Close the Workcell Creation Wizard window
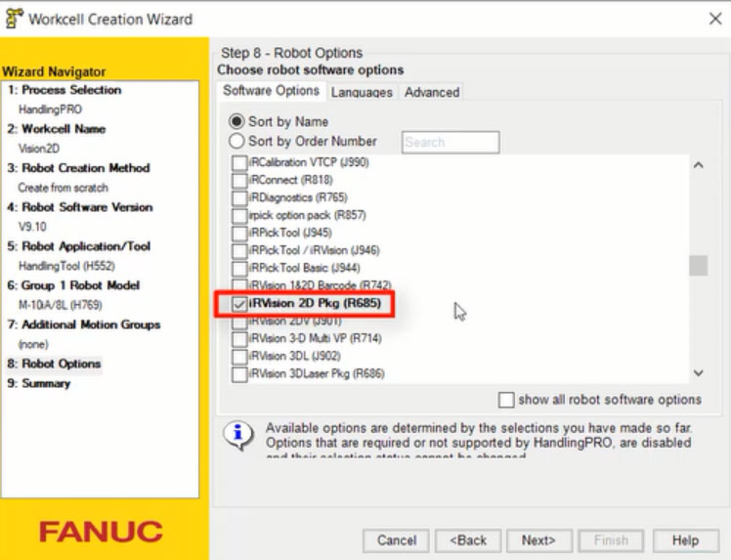The height and width of the screenshot is (560, 731). [715, 19]
